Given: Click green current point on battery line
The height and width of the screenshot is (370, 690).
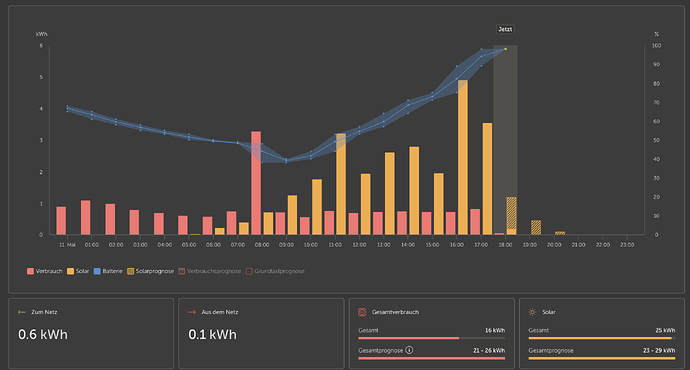Looking at the screenshot, I should [x=505, y=49].
